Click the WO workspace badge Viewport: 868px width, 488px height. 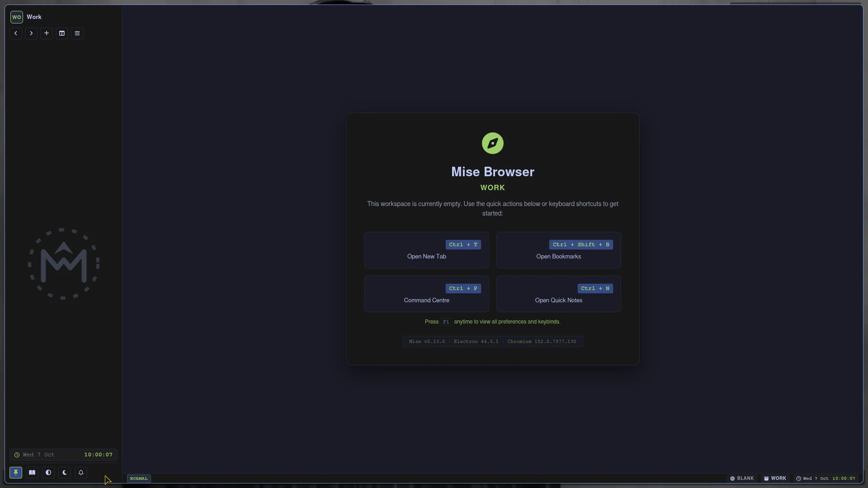(17, 17)
